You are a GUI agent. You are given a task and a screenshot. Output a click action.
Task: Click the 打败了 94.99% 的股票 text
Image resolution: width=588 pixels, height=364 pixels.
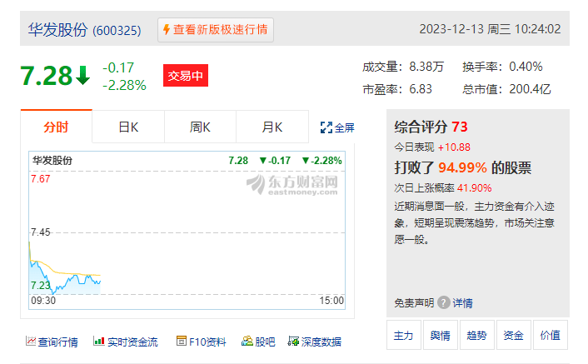tap(463, 167)
